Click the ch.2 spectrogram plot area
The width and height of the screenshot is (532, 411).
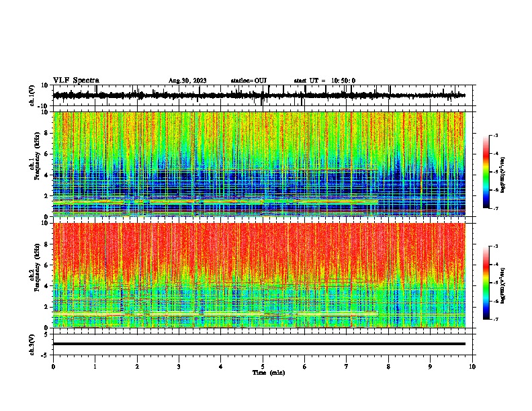pos(259,275)
